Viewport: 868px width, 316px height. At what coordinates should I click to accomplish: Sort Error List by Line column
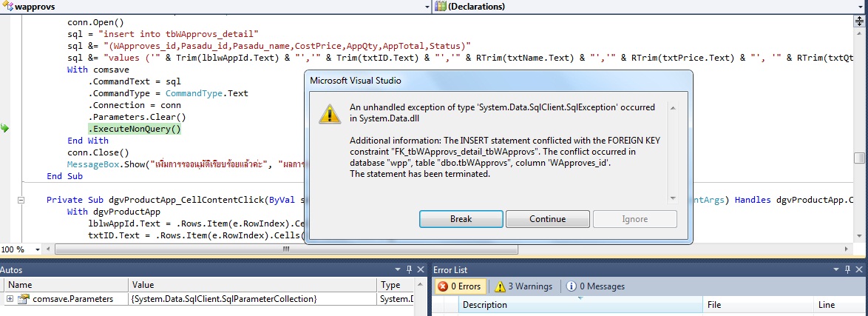click(x=841, y=305)
